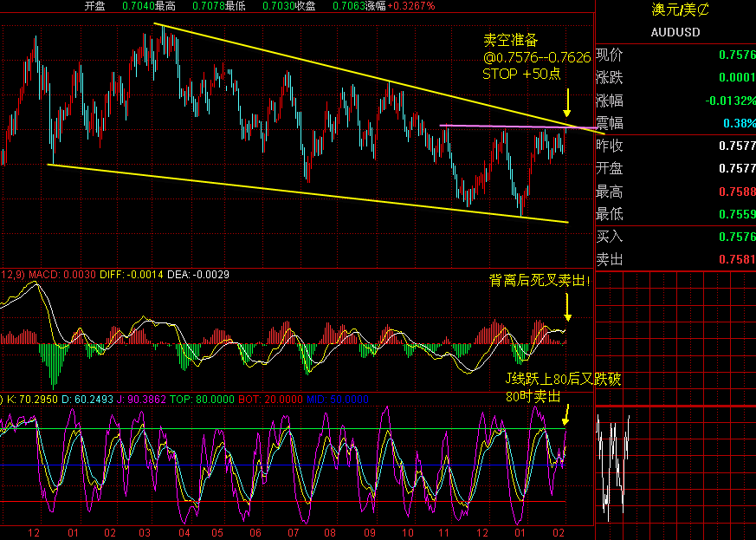756x540 pixels.
Task: Click the 11 month axis label
Action: [443, 533]
